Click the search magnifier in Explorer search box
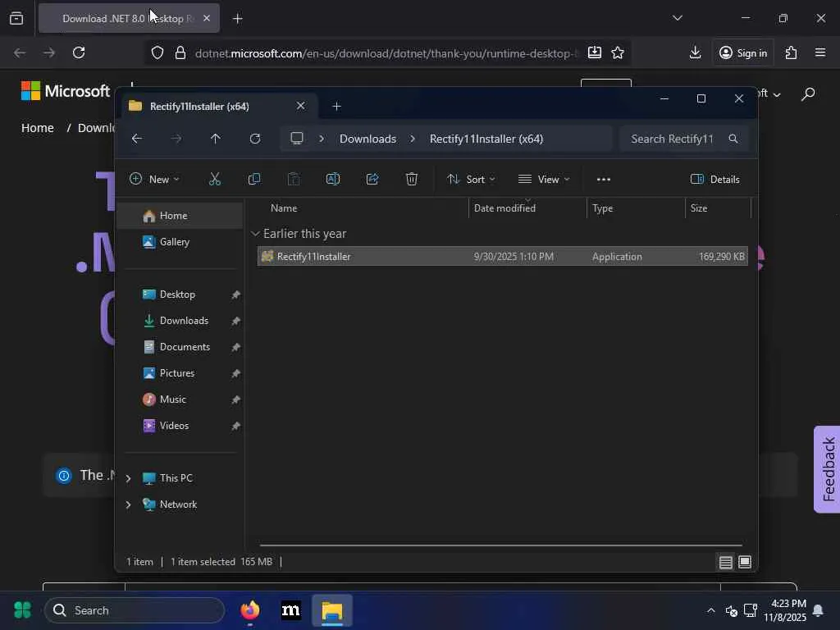Screen dimensions: 840x630 click(x=733, y=139)
